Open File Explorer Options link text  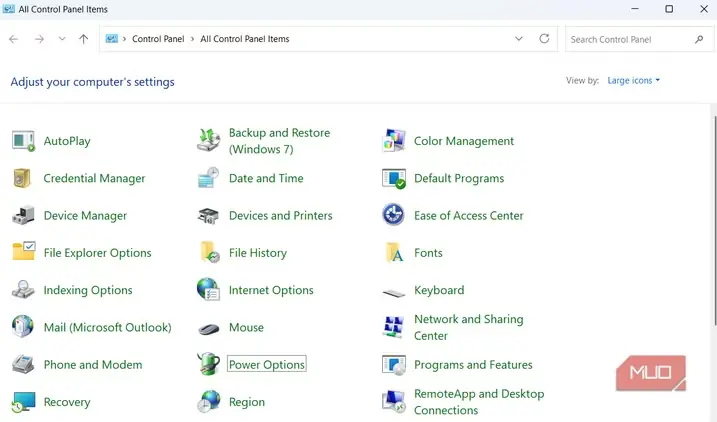click(97, 253)
